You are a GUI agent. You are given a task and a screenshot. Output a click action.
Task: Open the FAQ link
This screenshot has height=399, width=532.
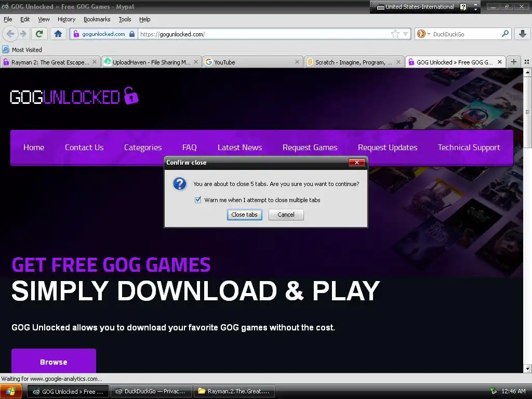(x=189, y=147)
